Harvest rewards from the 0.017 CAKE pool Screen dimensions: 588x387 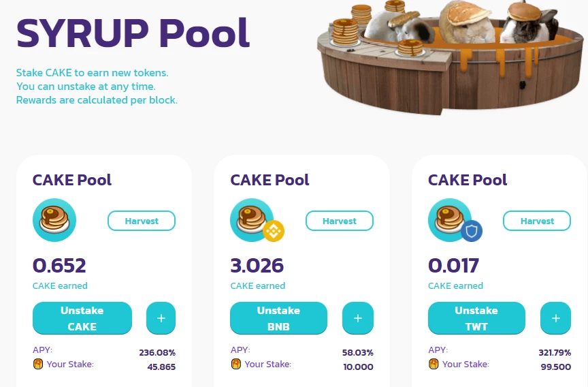[537, 221]
